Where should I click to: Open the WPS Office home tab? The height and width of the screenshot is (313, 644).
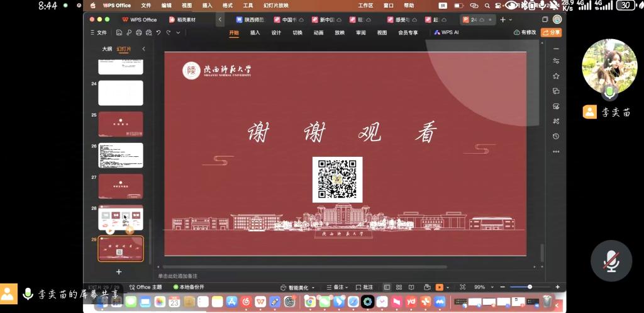point(140,20)
